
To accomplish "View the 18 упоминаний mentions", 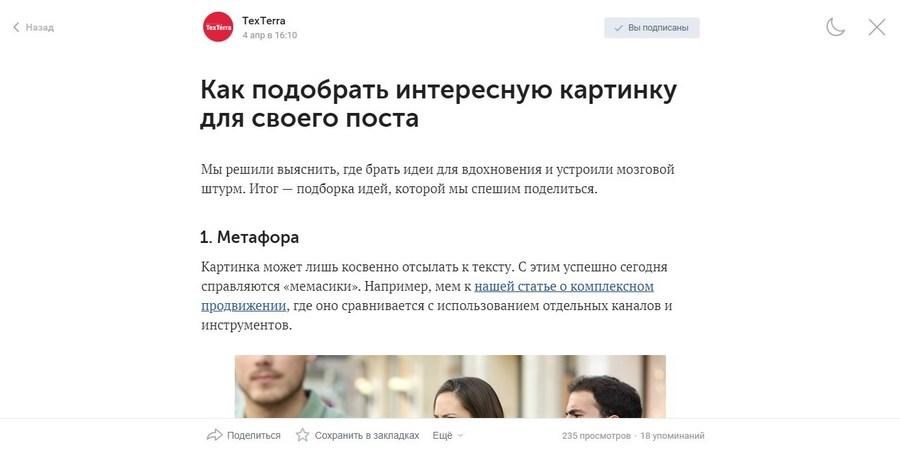I will (x=672, y=436).
